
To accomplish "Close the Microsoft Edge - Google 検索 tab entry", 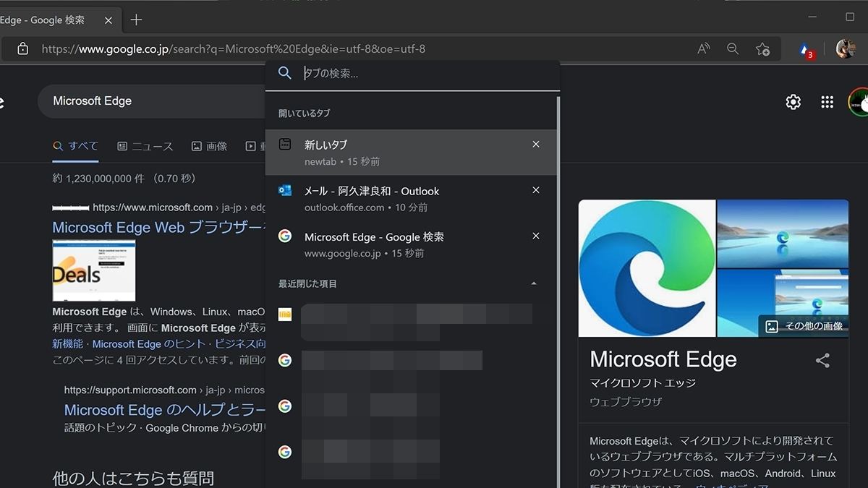I will [x=536, y=236].
